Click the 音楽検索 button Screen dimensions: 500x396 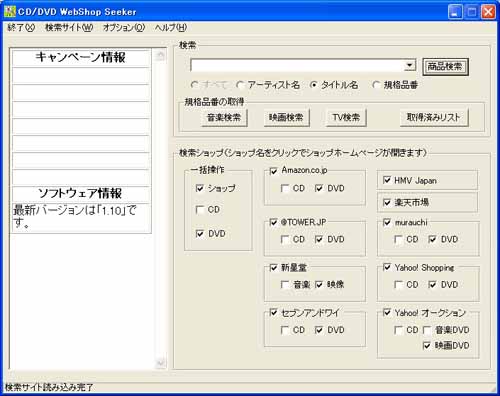224,117
